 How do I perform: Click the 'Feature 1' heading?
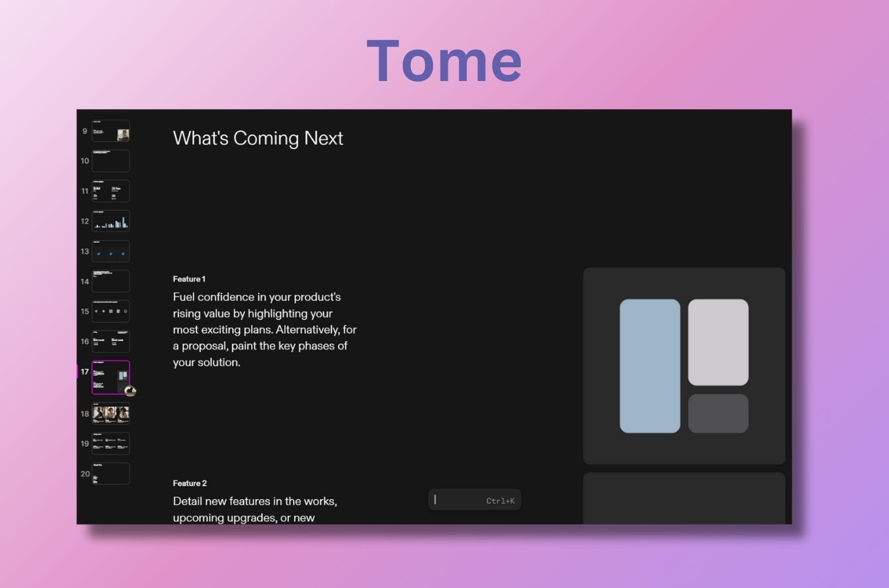(189, 279)
